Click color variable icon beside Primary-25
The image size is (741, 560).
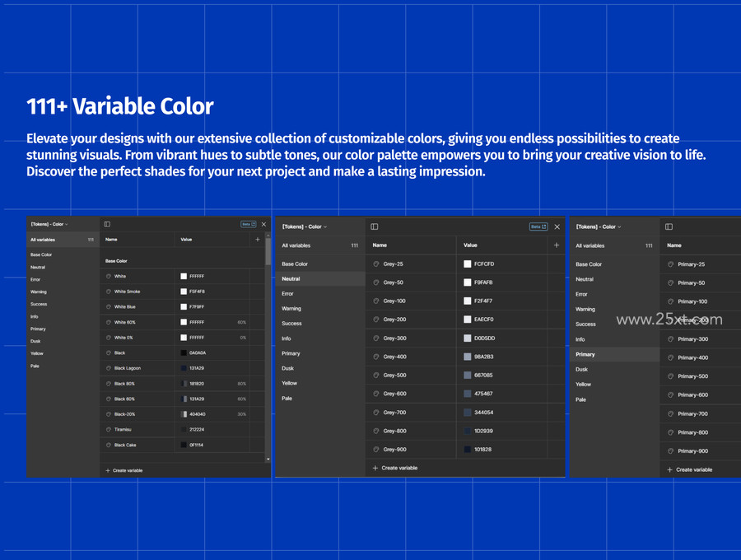pyautogui.click(x=670, y=264)
